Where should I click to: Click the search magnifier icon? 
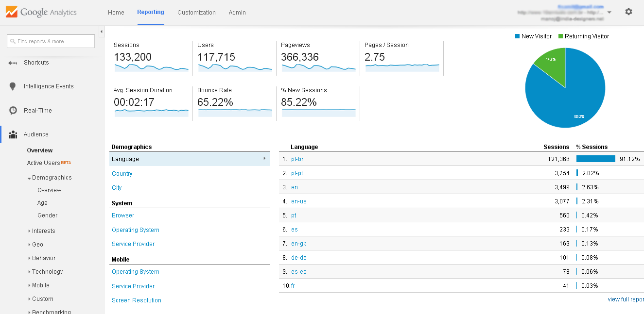tap(13, 42)
